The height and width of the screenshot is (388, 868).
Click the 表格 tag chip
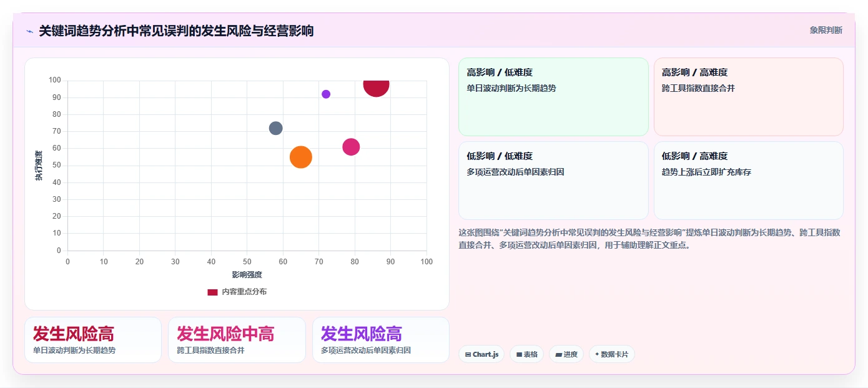click(x=526, y=354)
